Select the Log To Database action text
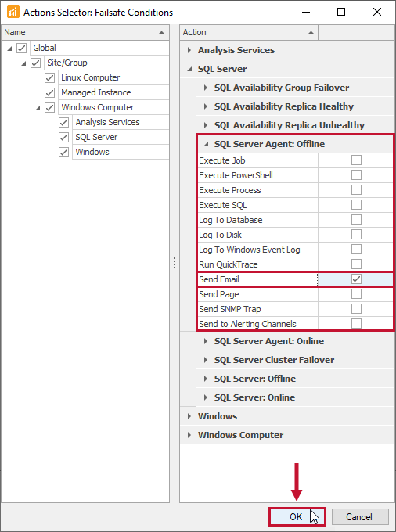Screen dimensions: 396x532 click(231, 220)
